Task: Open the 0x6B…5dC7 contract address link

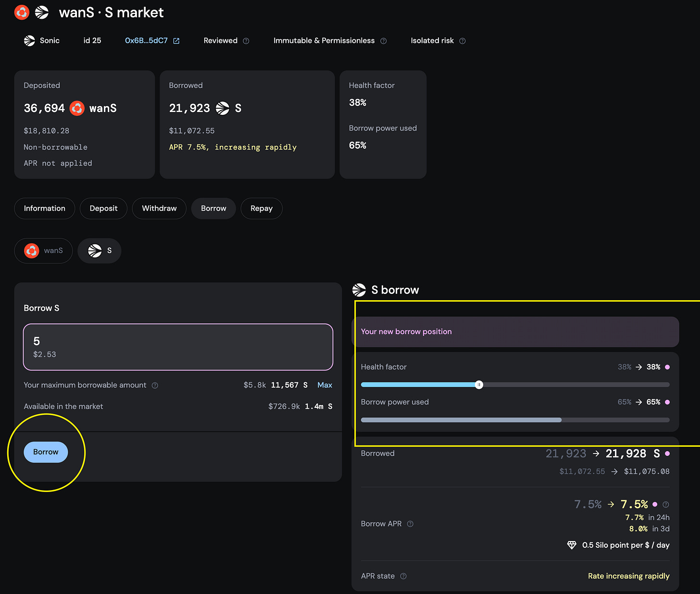Action: (x=146, y=41)
